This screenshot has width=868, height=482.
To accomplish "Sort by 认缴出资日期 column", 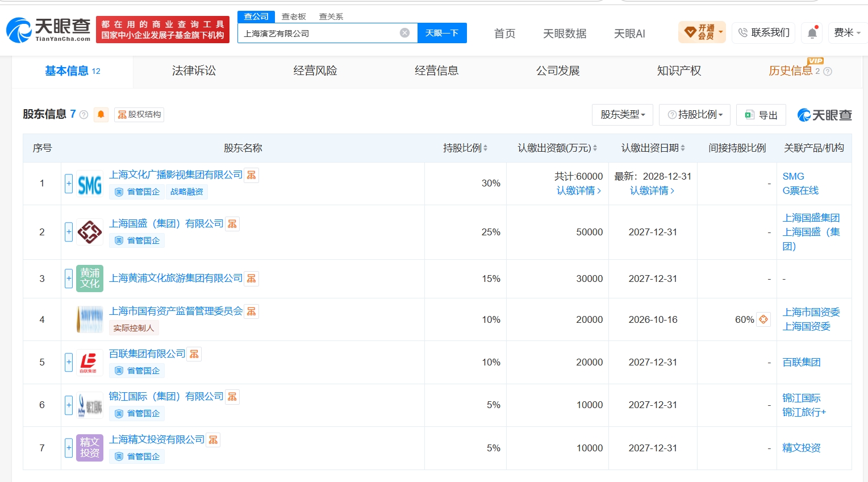I will click(x=653, y=148).
